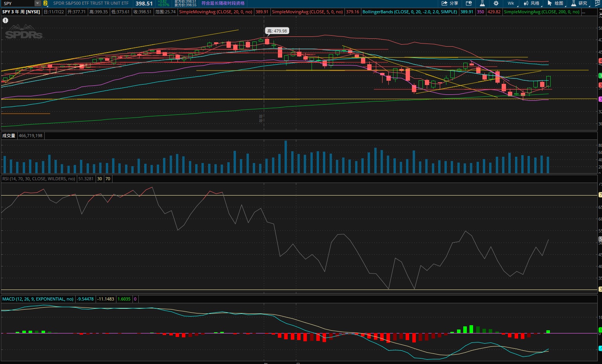Click the 低:373.61 low price readout
Viewport: 602px width, 364px height.
click(x=120, y=12)
